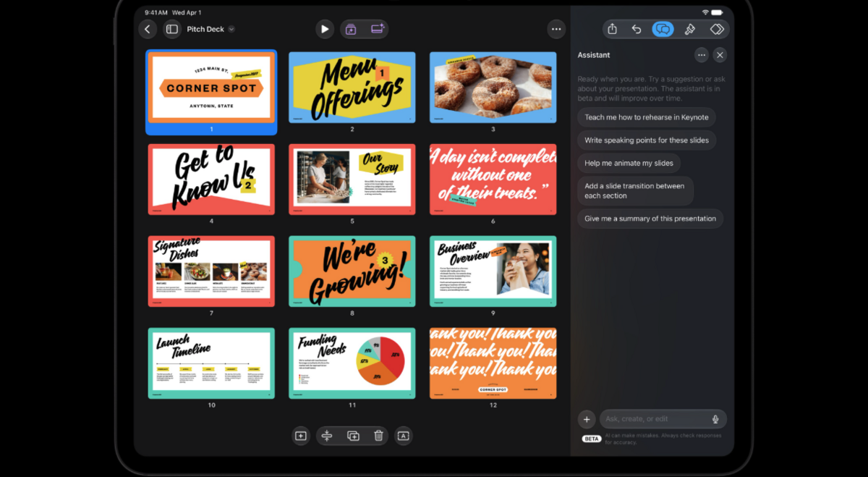Tap 'Give me a summary of this presentation'

(x=650, y=219)
